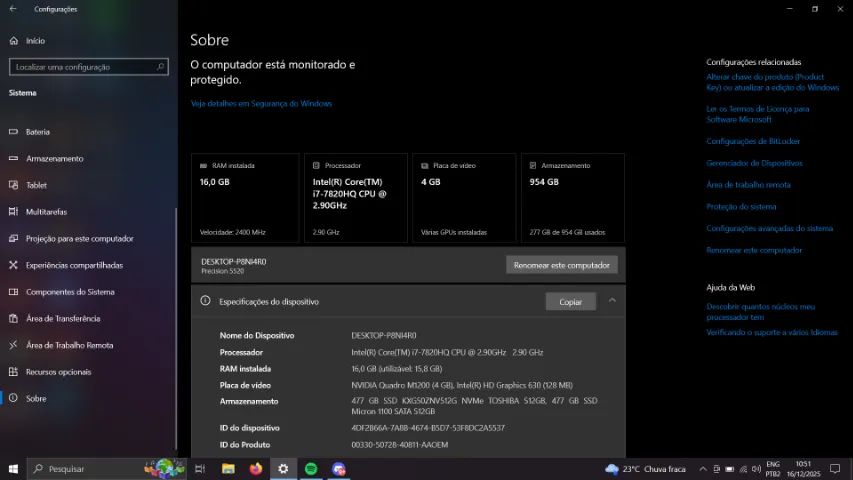Click Renomear este computador button

coord(562,265)
